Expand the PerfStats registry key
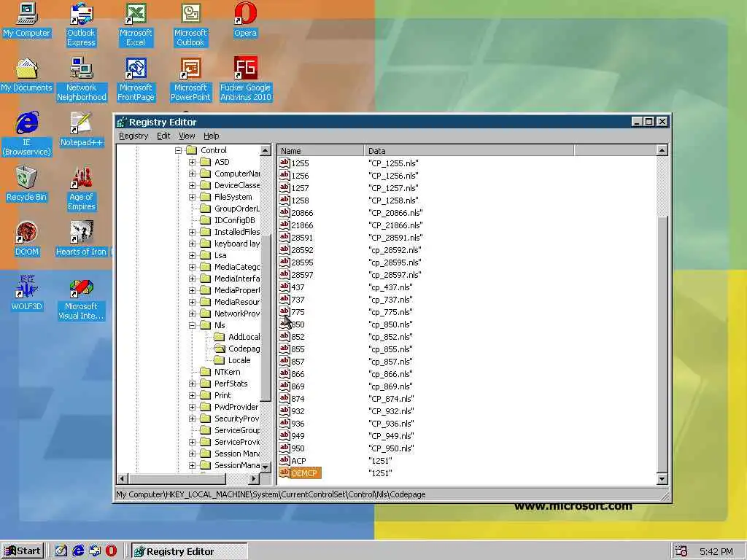This screenshot has height=560, width=747. pos(192,384)
